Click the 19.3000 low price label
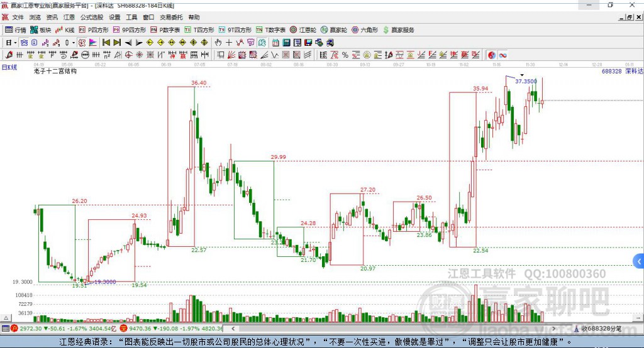 105,282
